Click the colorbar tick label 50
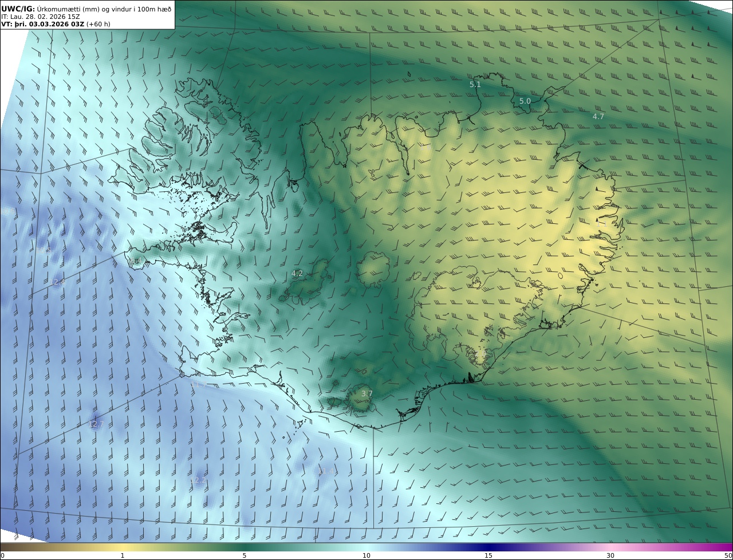 coord(728,555)
